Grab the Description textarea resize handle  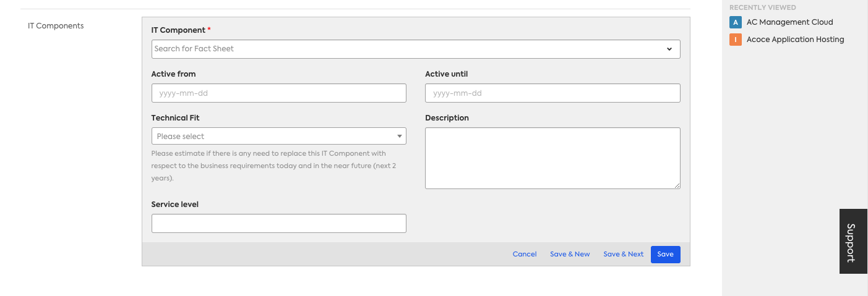click(x=677, y=185)
